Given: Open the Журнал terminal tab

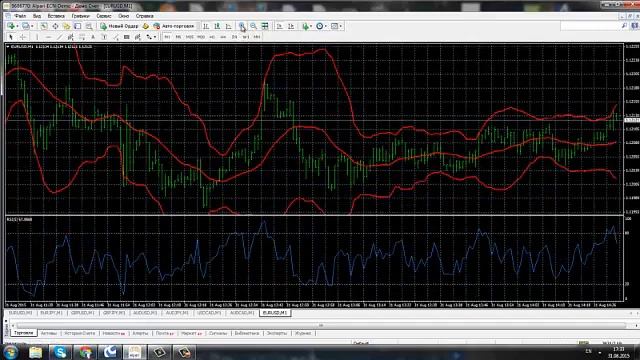Looking at the screenshot, I should pos(303,333).
